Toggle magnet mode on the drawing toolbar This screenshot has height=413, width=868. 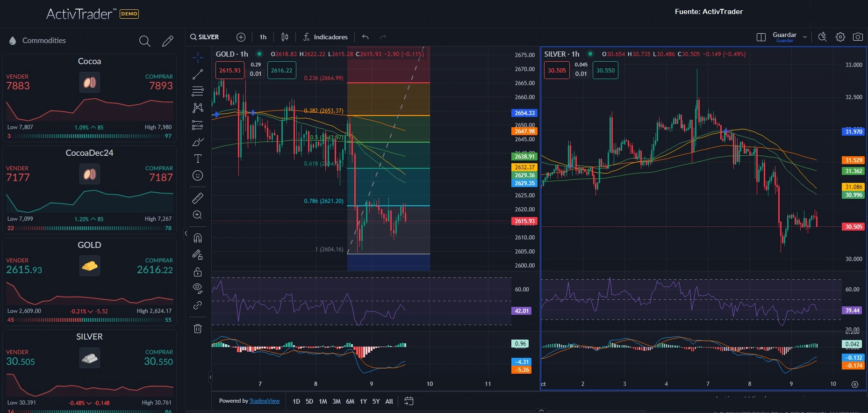(x=198, y=238)
